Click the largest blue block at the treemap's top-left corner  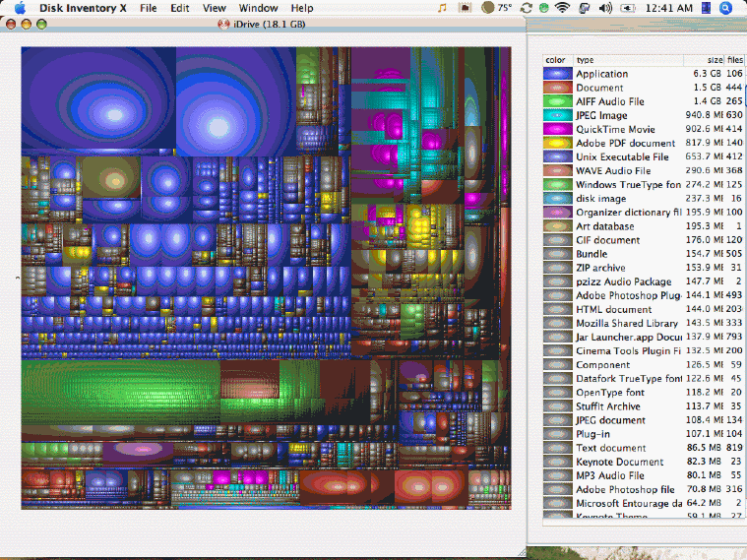pyautogui.click(x=98, y=97)
